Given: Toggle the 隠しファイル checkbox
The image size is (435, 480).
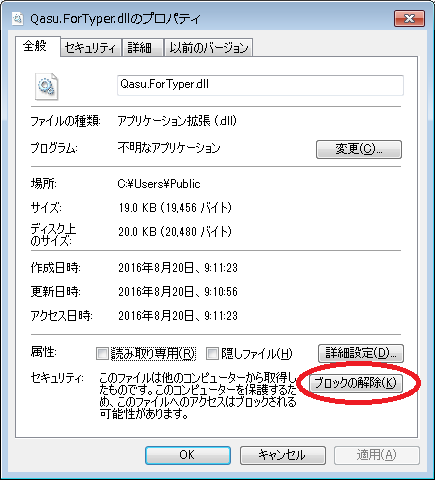Looking at the screenshot, I should pyautogui.click(x=212, y=353).
